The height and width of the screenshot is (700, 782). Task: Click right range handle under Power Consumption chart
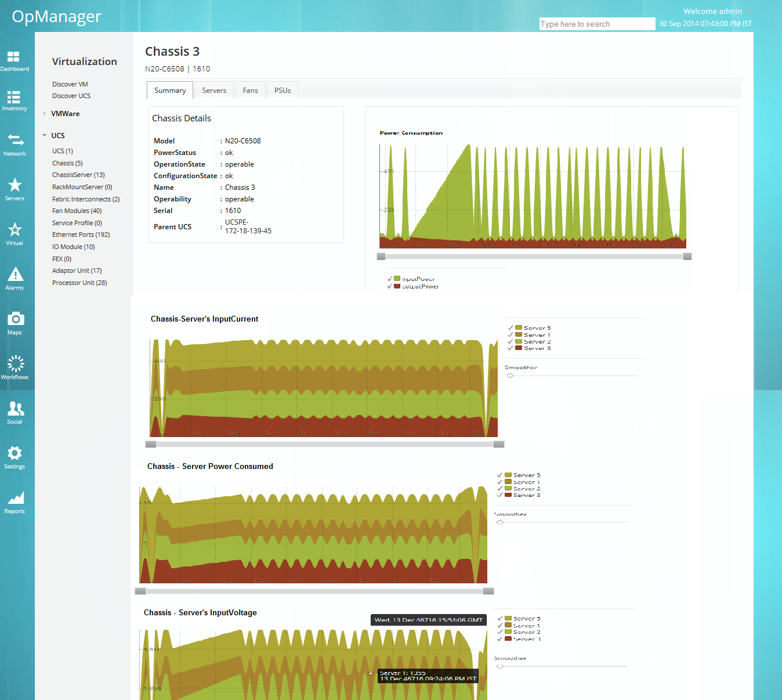tap(687, 257)
